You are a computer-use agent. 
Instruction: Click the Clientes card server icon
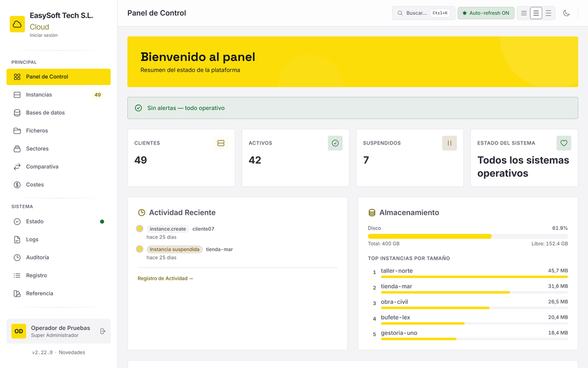pyautogui.click(x=221, y=144)
